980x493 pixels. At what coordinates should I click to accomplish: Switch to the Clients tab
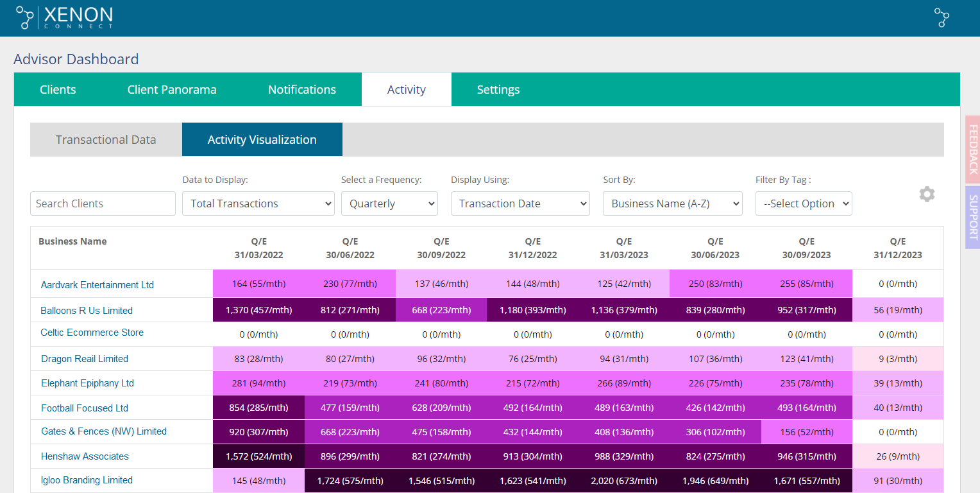58,89
